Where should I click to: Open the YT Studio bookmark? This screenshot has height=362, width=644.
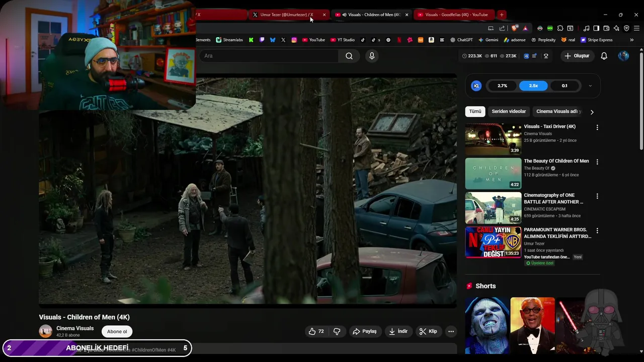[x=343, y=40]
